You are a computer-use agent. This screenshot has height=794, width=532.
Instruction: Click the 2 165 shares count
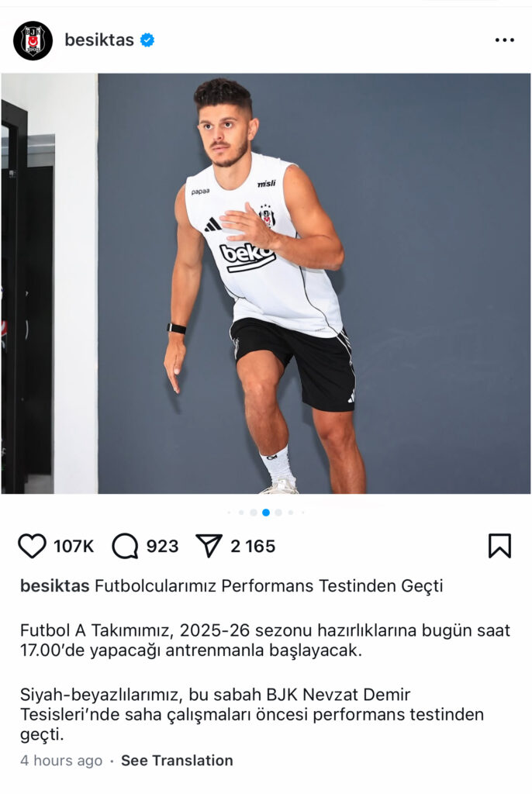click(x=253, y=547)
